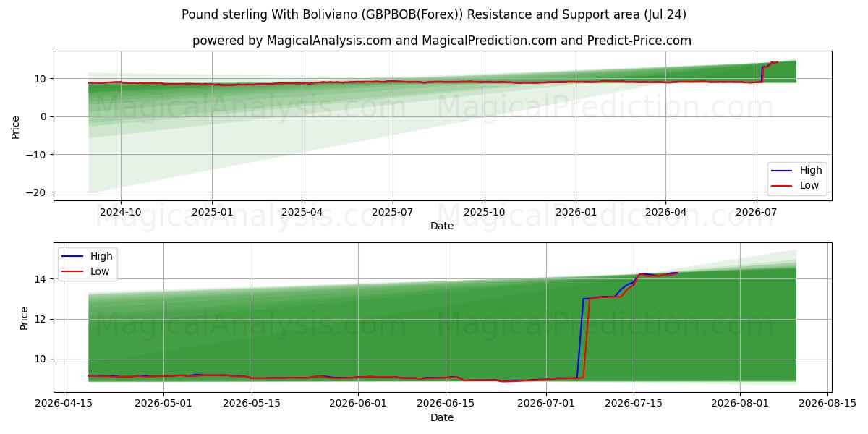Click the 2026-04 tick label on the top chart

point(665,213)
